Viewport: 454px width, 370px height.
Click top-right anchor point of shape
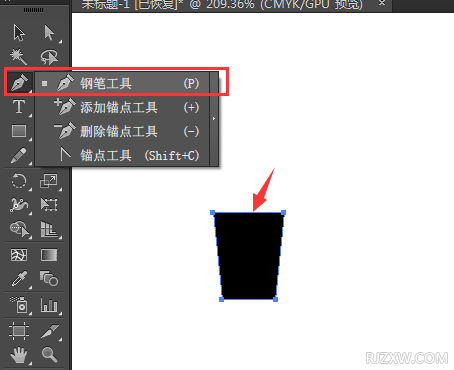284,212
